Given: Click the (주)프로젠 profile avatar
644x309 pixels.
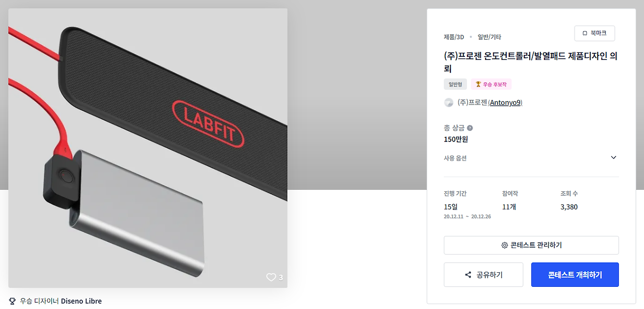Looking at the screenshot, I should (x=449, y=103).
